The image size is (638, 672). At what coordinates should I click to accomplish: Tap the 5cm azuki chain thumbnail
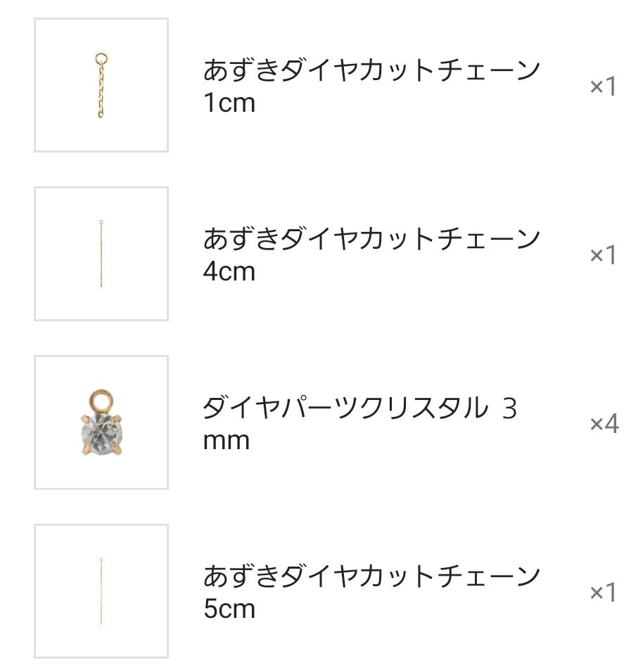pos(101,591)
